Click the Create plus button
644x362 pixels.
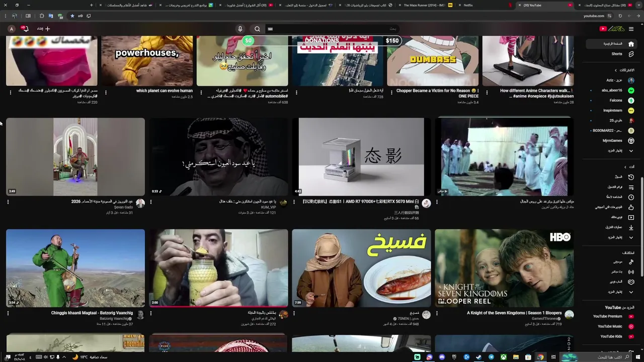(x=43, y=29)
